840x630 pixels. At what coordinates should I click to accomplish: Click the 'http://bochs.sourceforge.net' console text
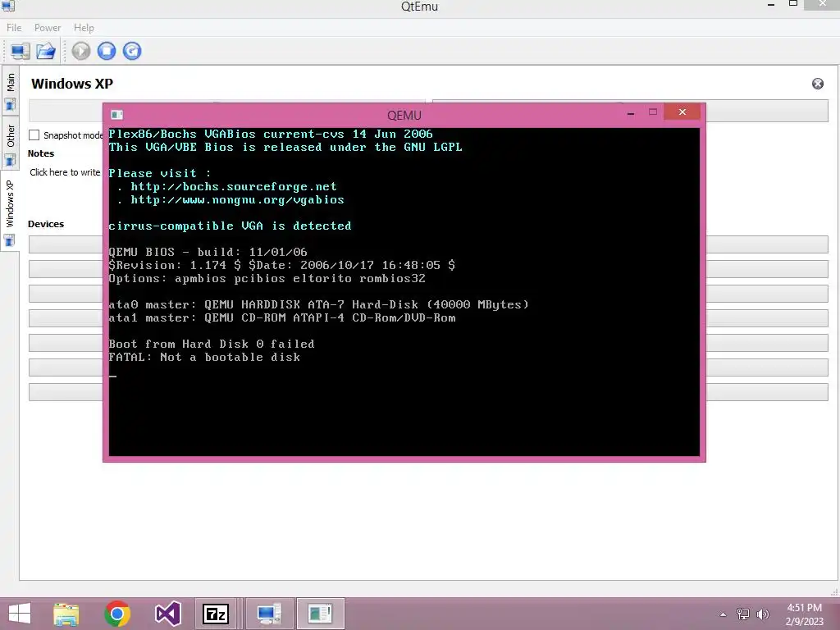click(234, 186)
